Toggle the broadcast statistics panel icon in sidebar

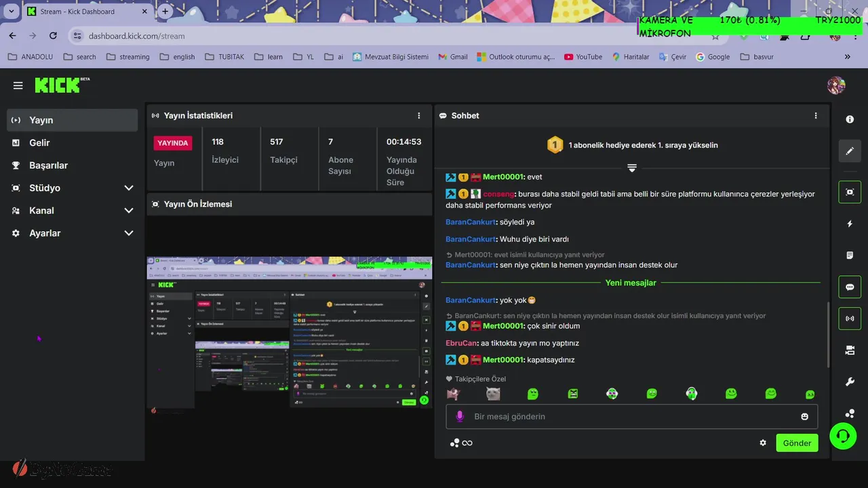[x=850, y=319]
